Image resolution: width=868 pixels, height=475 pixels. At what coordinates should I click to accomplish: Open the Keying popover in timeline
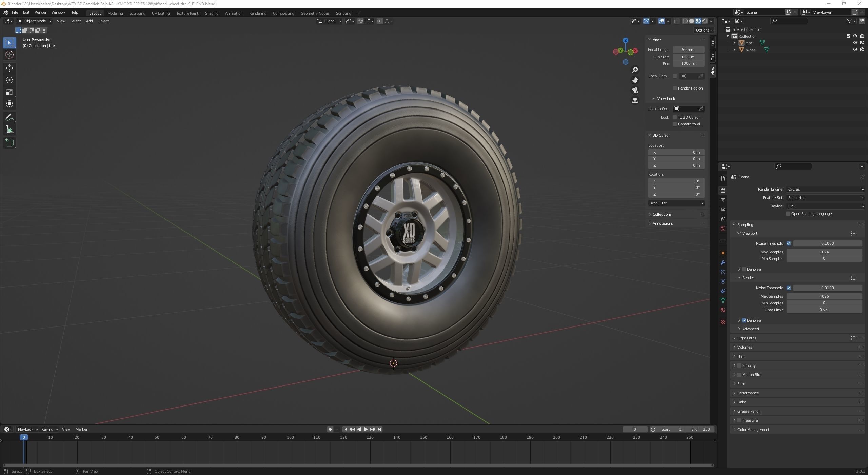point(49,429)
